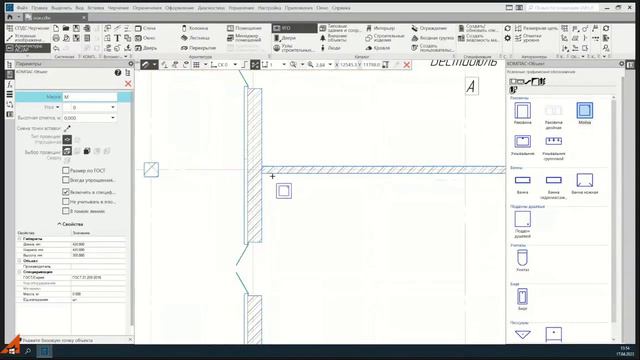Screen dimensions: 640x360
Task: Open the Оформление menu
Action: pos(179,8)
